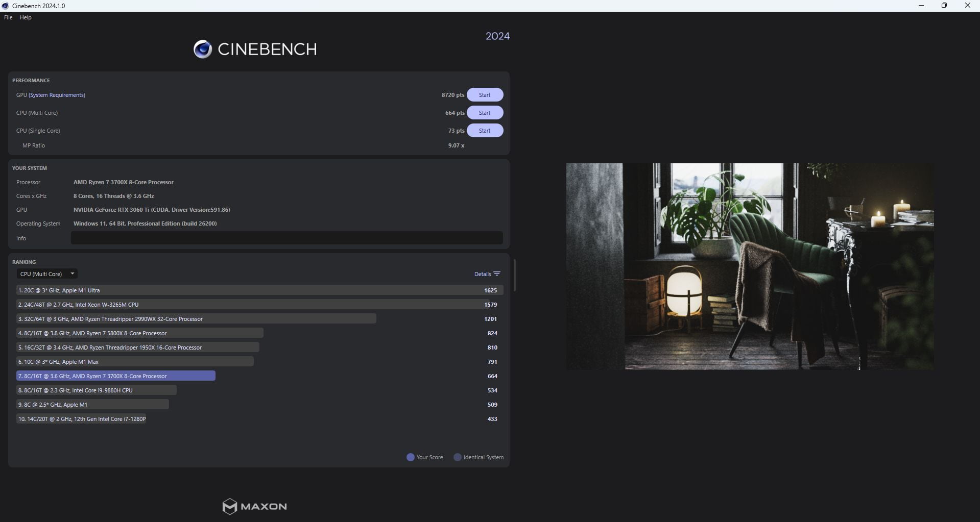Select the highlighted Ryzen 7 3700X ranking row

(x=259, y=376)
